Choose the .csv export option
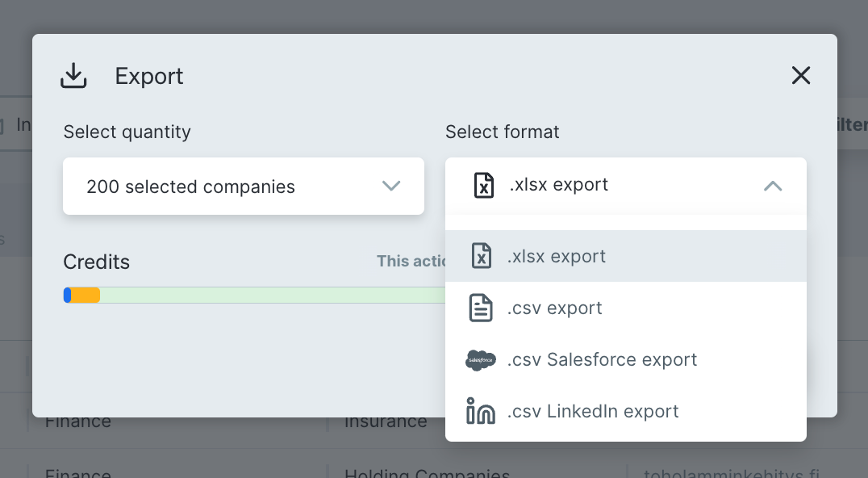The image size is (868, 478). (x=555, y=308)
